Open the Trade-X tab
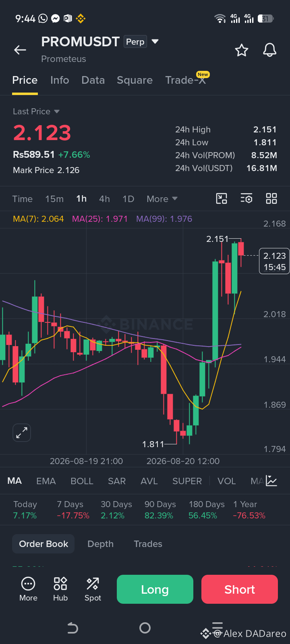This screenshot has width=290, height=644. [x=186, y=80]
